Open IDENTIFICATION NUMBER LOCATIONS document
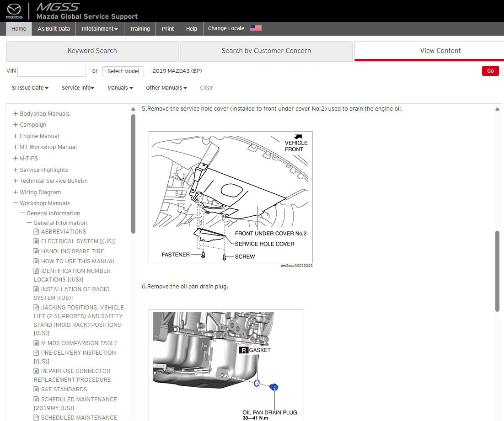The width and height of the screenshot is (504, 421). pos(72,275)
